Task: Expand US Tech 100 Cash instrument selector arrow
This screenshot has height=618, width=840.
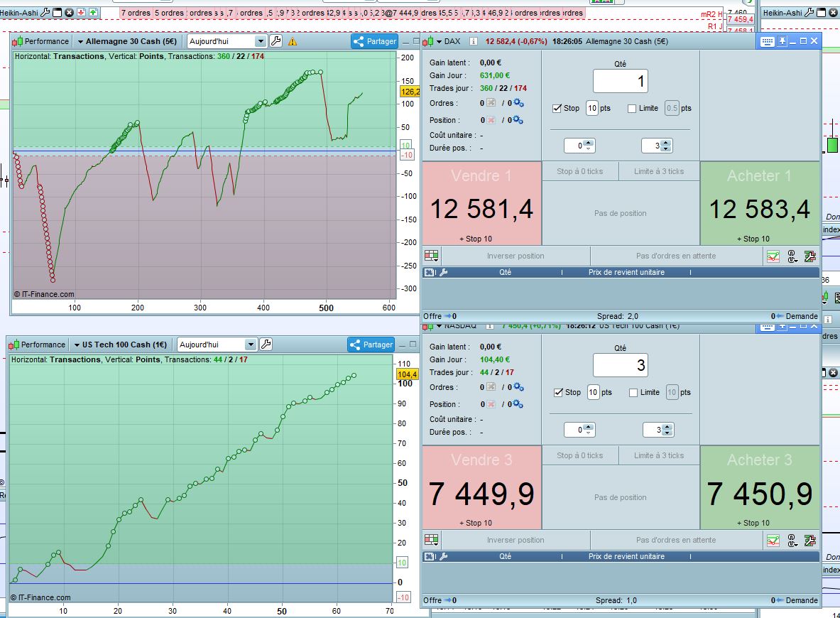Action: coord(77,345)
